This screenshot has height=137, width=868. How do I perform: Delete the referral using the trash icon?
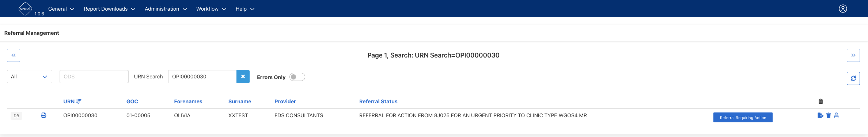pyautogui.click(x=829, y=115)
